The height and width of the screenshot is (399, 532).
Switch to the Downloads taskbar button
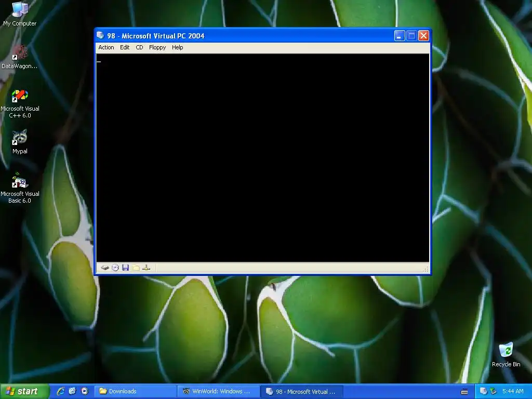(x=135, y=392)
